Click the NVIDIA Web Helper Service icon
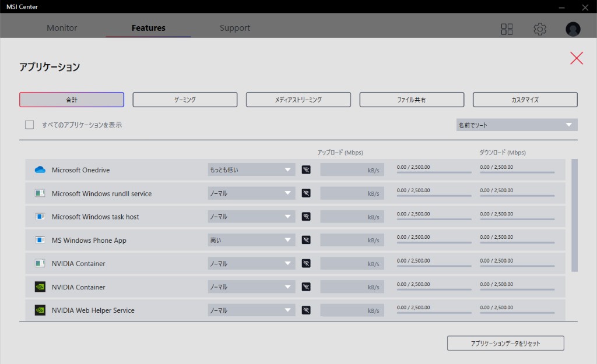Screen dimensions: 597x364 pos(40,310)
